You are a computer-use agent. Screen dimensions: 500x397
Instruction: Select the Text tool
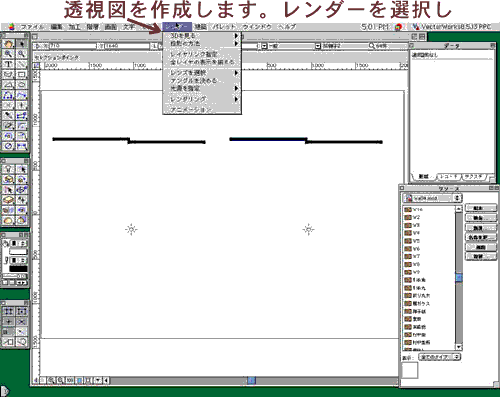9,64
